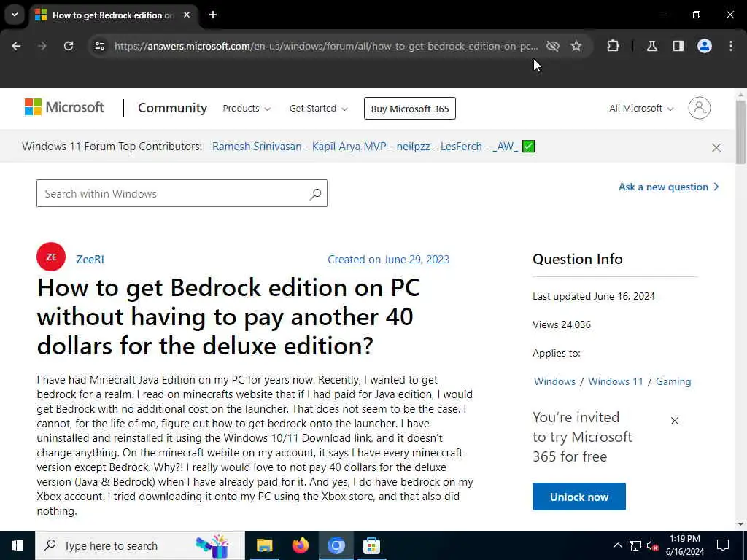Click the green checkmark contributor badge
This screenshot has height=560, width=747.
tap(528, 146)
